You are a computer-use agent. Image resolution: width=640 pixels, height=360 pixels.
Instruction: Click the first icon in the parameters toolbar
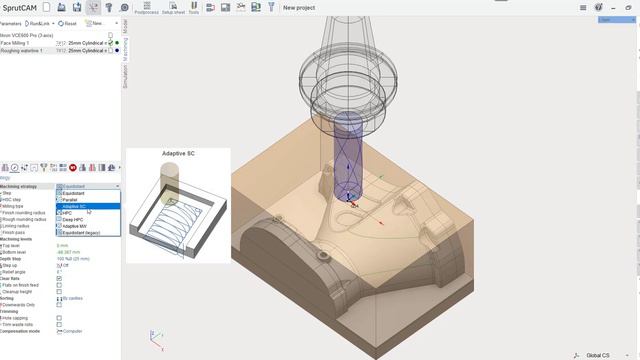pyautogui.click(x=5, y=167)
